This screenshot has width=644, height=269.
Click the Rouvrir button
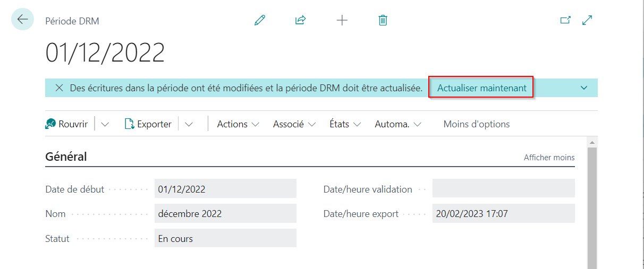pos(67,124)
